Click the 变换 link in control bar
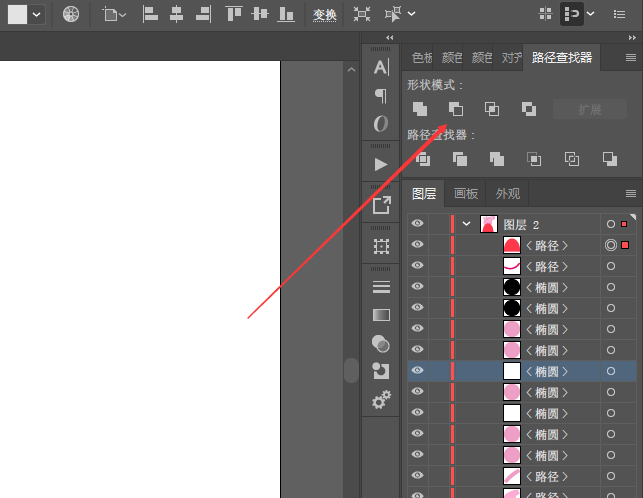 [325, 15]
